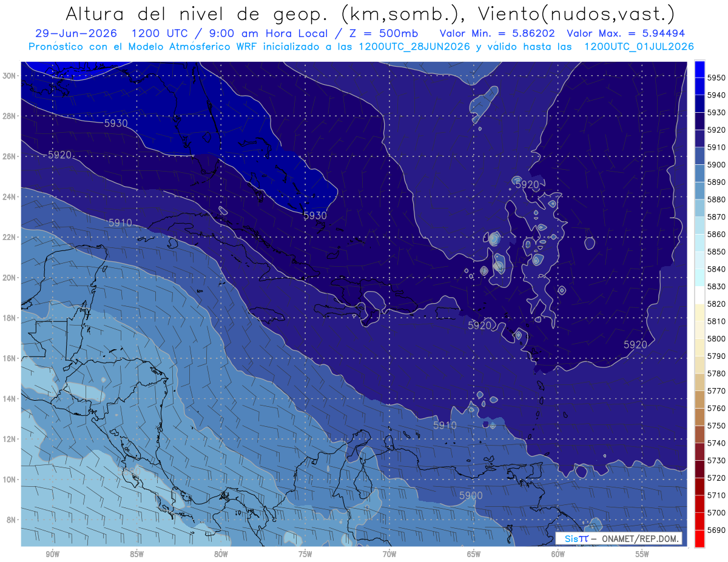The image size is (728, 562).
Task: Click the '75W' longitude axis label
Action: pyautogui.click(x=305, y=554)
